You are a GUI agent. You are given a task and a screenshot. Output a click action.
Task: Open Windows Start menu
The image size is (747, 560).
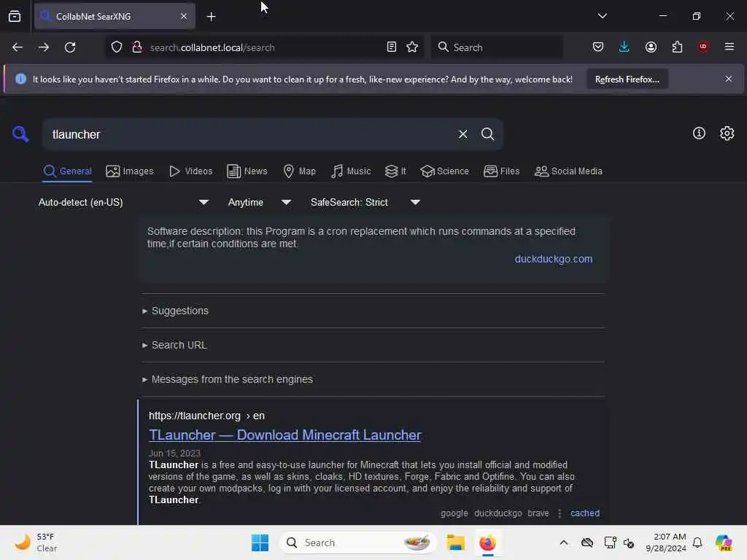coord(260,542)
